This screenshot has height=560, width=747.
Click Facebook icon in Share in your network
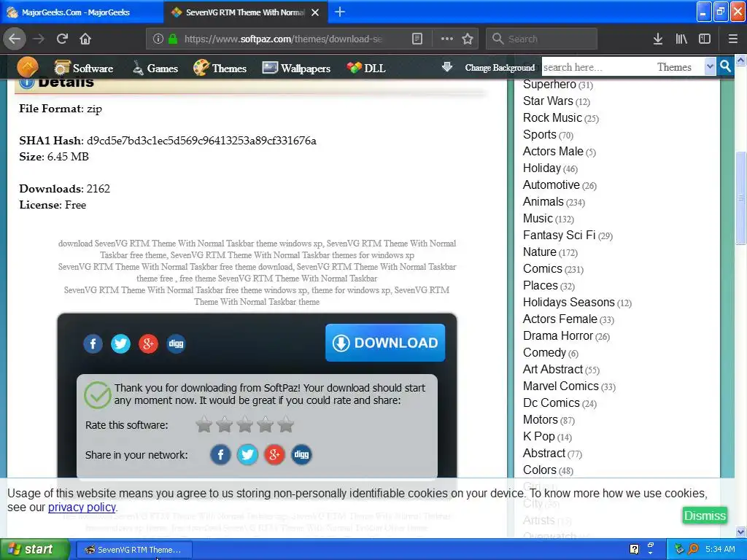point(220,455)
